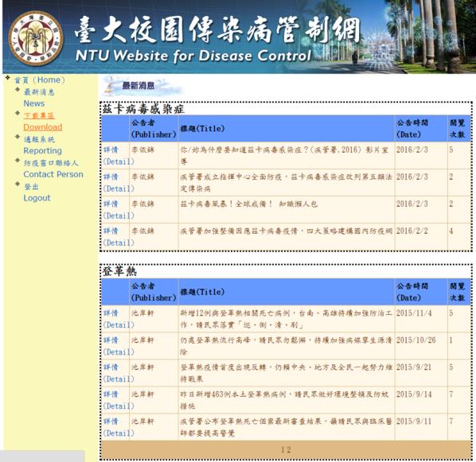Open the Contact Person page
This screenshot has height=462, width=476.
[x=53, y=169]
